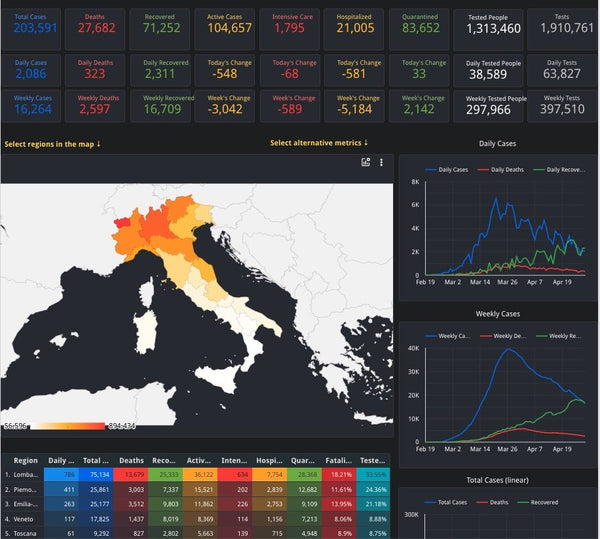Select the Hospitalized 21,005 scorecard

[x=354, y=29]
